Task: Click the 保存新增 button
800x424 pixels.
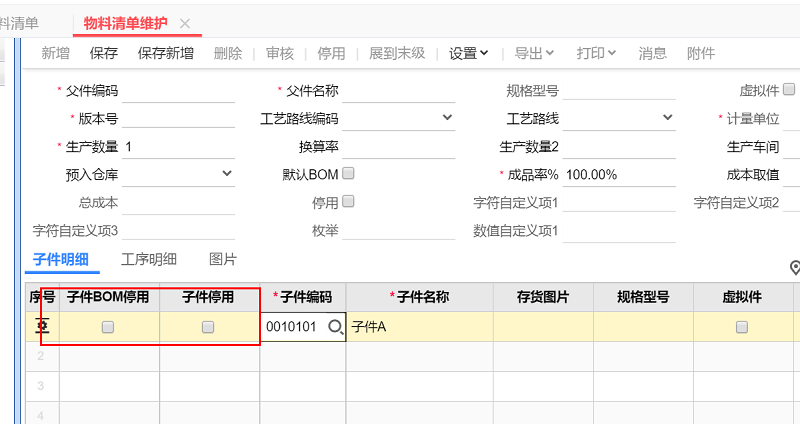Action: tap(166, 53)
